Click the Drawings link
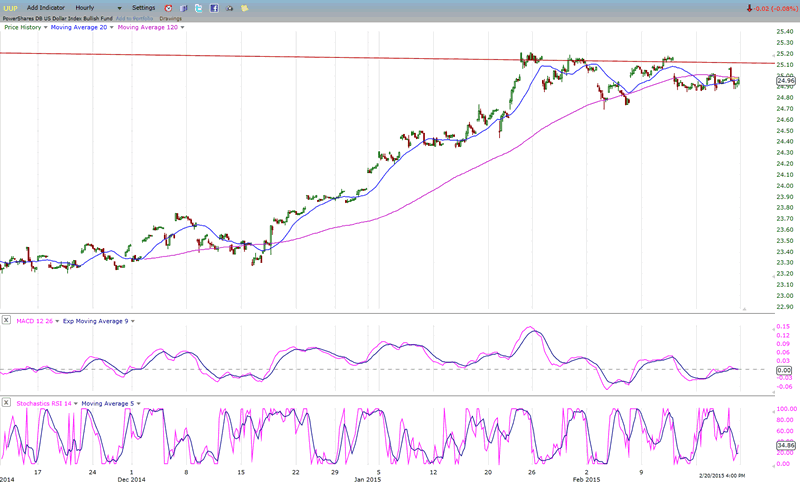This screenshot has height=482, width=800. [171, 18]
